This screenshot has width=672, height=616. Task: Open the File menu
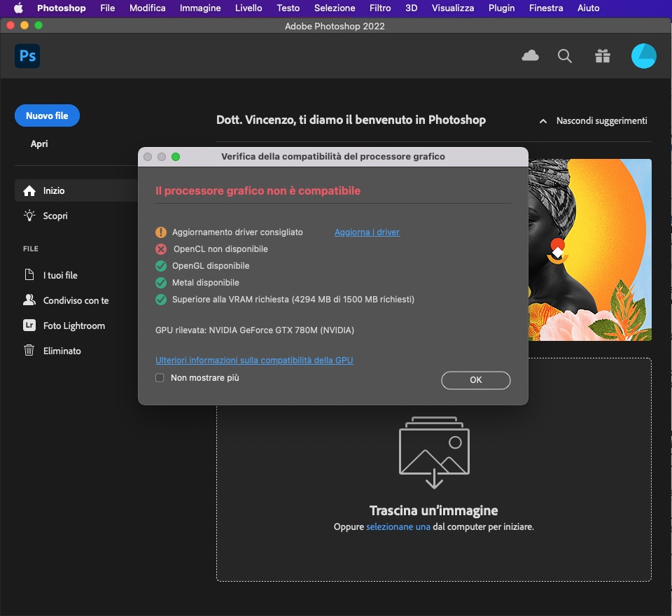(108, 8)
